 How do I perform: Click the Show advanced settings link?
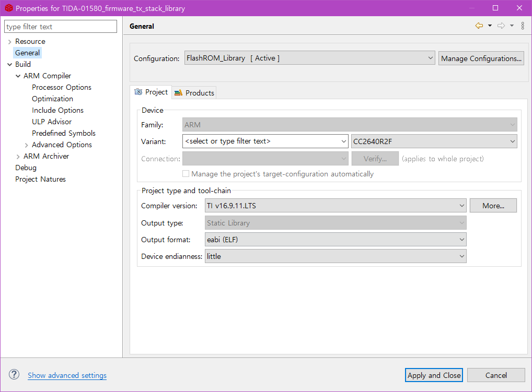[67, 375]
